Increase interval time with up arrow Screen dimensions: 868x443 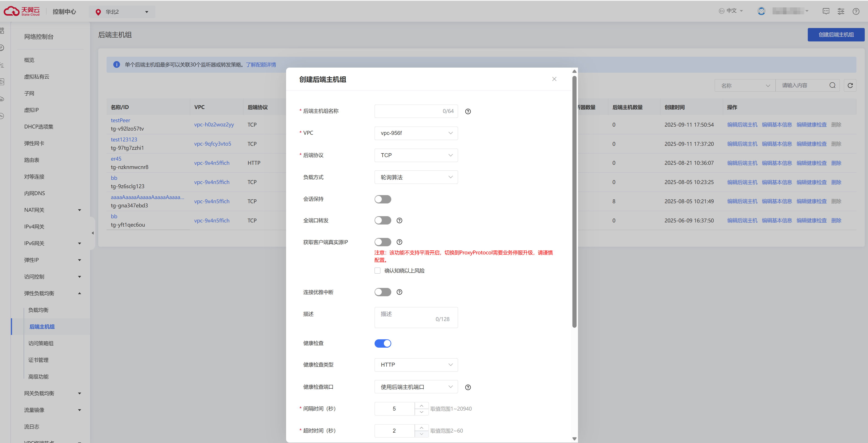422,406
